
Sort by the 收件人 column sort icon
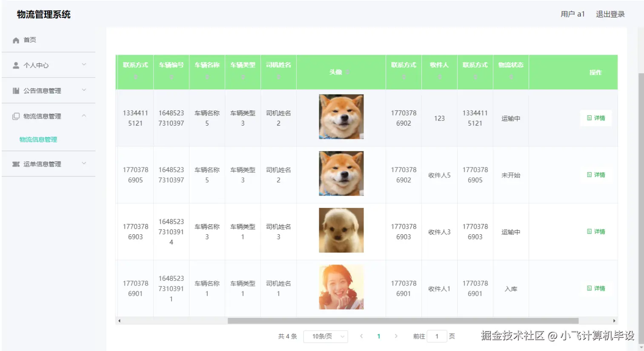coord(439,77)
